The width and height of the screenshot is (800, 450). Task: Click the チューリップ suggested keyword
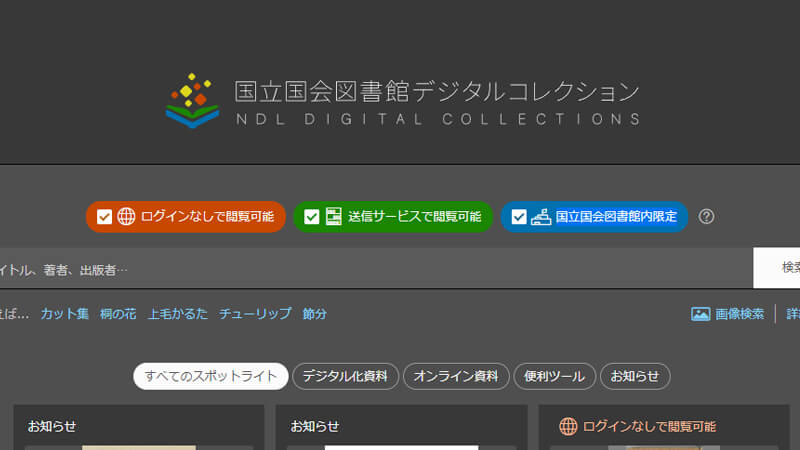pyautogui.click(x=255, y=313)
